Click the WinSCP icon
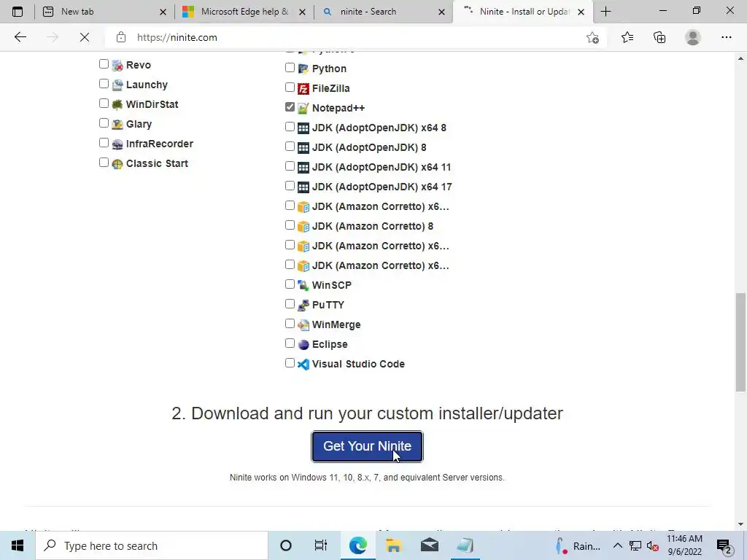The width and height of the screenshot is (747, 560). pos(303,286)
